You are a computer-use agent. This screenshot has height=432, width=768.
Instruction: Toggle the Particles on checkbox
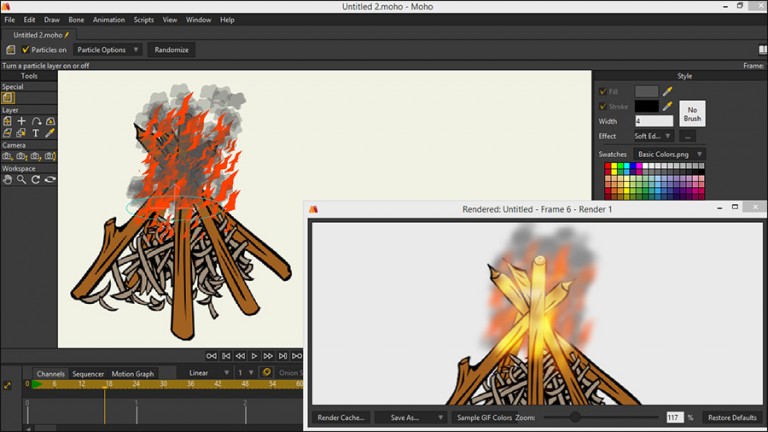coord(26,50)
